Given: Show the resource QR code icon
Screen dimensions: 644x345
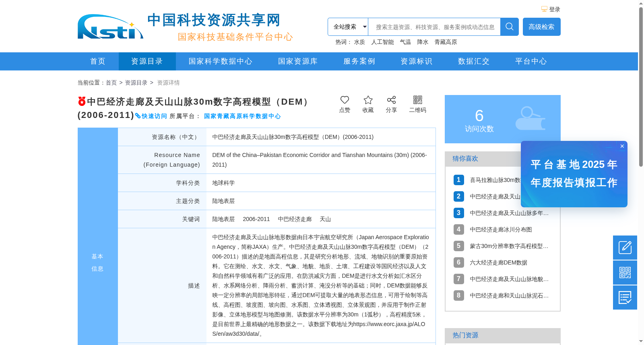Looking at the screenshot, I should coord(418,100).
